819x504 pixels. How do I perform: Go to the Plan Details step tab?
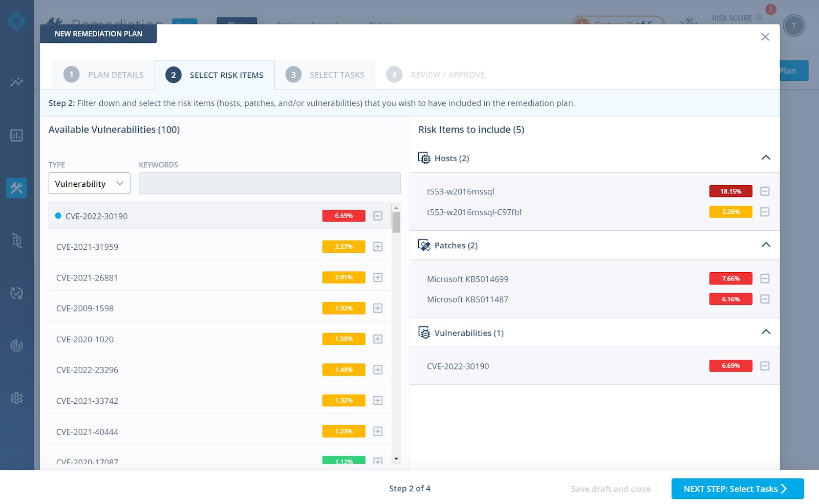point(104,75)
